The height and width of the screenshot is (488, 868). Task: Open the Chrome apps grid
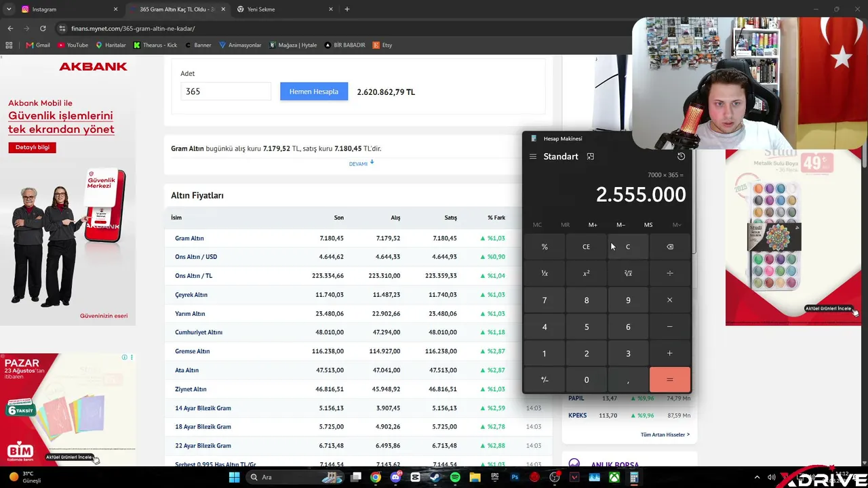[x=9, y=45]
